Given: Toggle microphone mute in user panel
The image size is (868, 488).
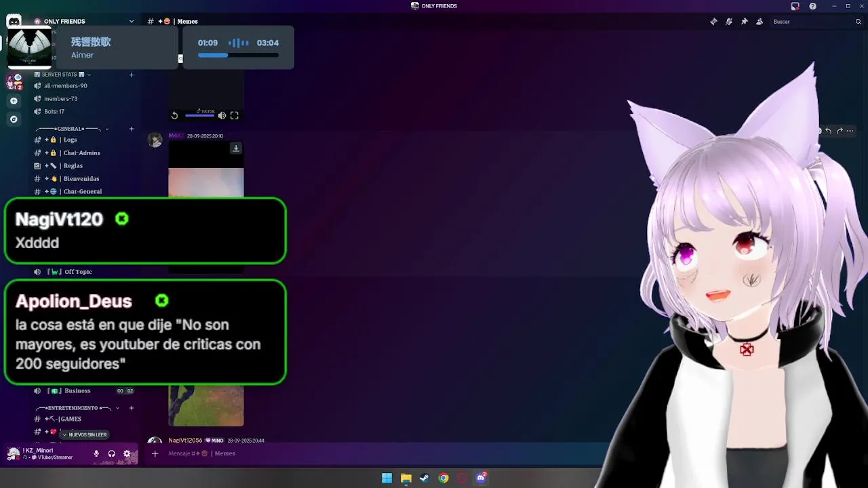Looking at the screenshot, I should pyautogui.click(x=96, y=454).
